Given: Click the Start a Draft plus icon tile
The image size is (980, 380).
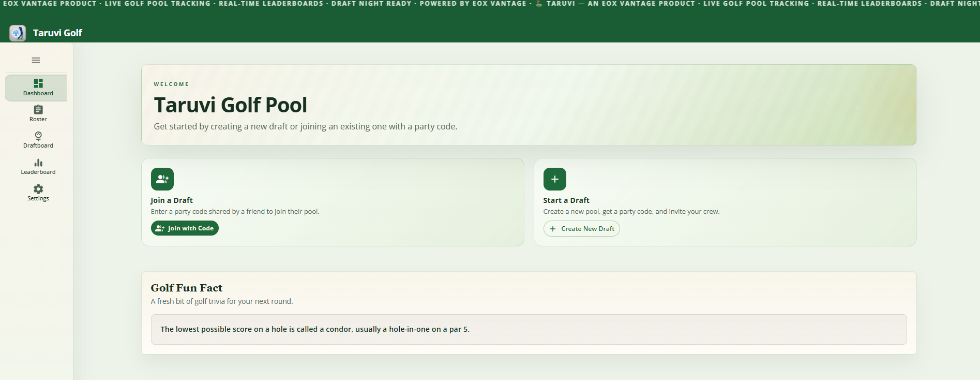Looking at the screenshot, I should click(554, 179).
